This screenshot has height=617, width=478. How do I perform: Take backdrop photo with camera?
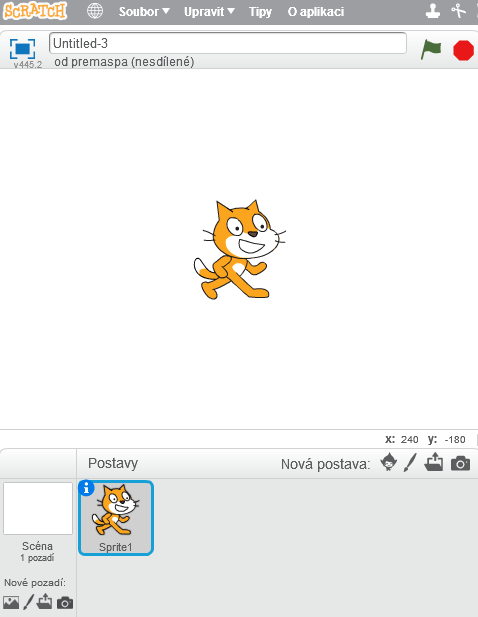tap(65, 603)
